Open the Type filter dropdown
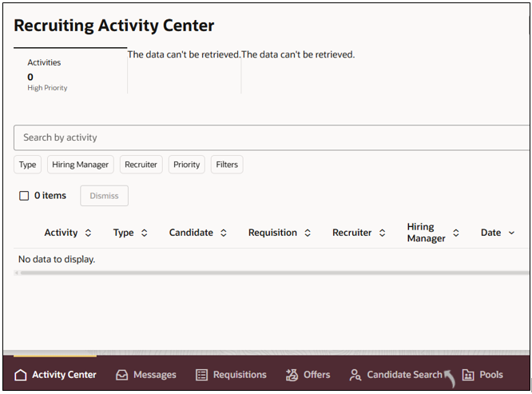The width and height of the screenshot is (532, 394). (28, 165)
